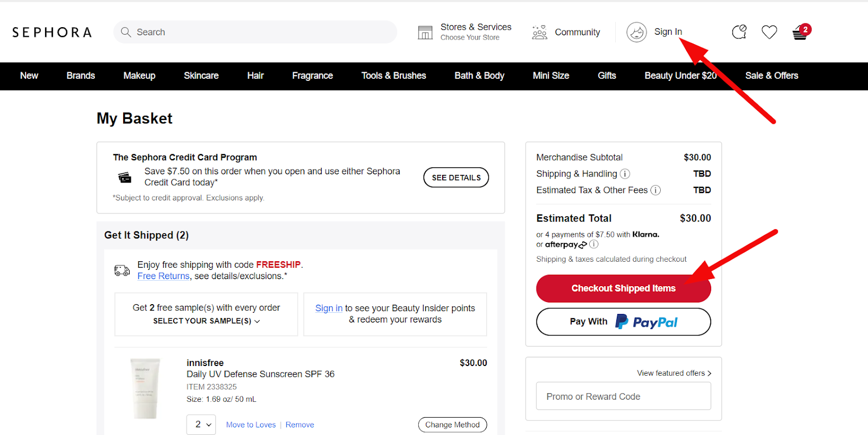Open View featured offers link
Screen dimensions: 868x435
[674, 373]
